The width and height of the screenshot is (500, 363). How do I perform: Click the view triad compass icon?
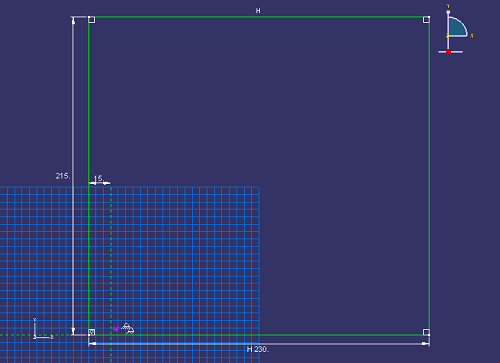(x=455, y=29)
